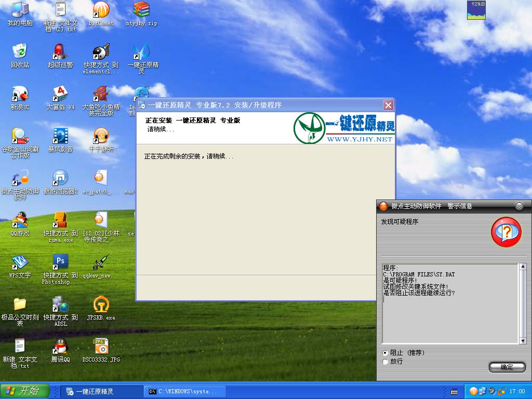Select the 傲游浏览器2 browser icon

click(60, 182)
